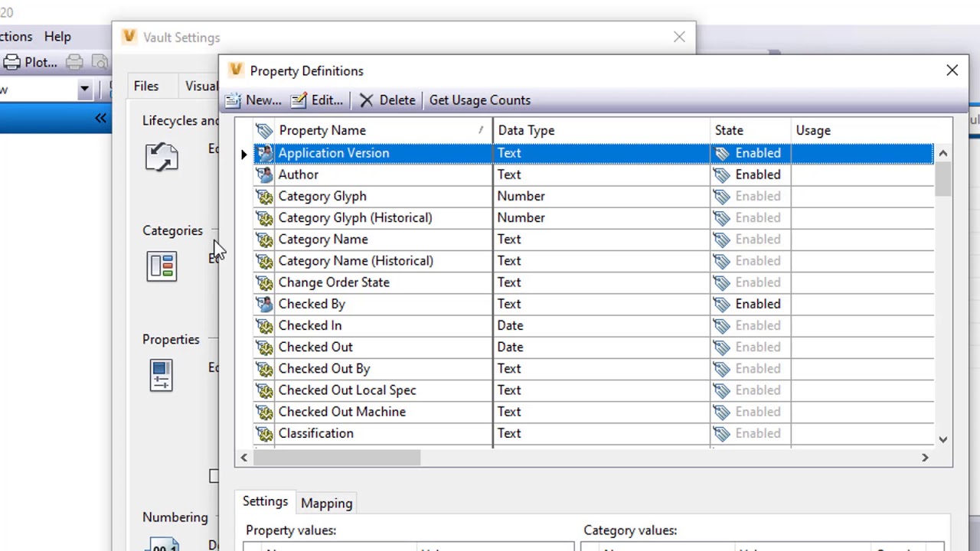Viewport: 980px width, 551px height.
Task: Click the horizontal scrollbar thumb
Action: [337, 458]
